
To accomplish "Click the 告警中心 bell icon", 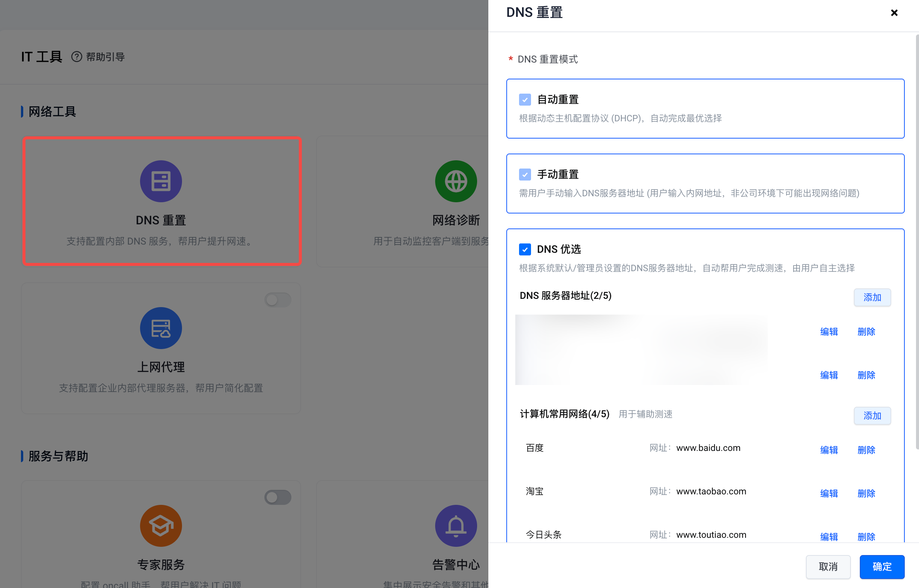I will tap(455, 526).
